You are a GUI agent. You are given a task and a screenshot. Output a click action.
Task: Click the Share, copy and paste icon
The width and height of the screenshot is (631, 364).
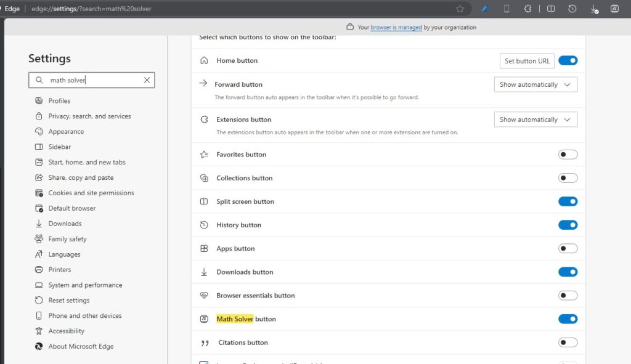pyautogui.click(x=39, y=177)
